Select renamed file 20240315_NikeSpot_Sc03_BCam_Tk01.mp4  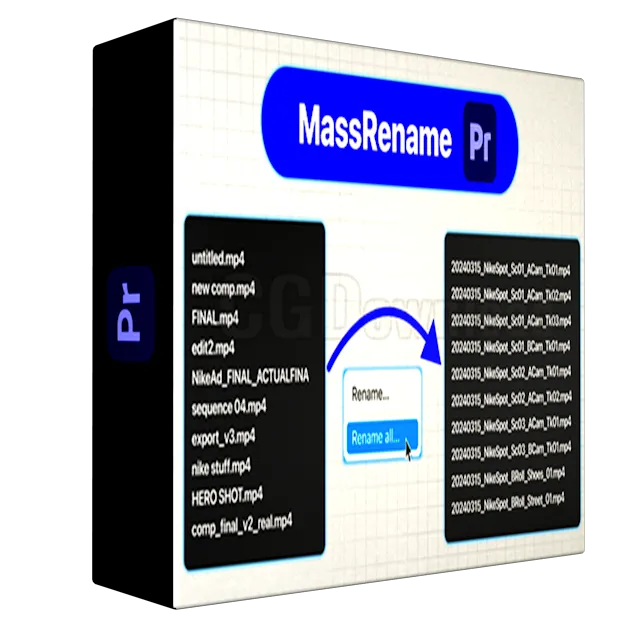(x=511, y=451)
